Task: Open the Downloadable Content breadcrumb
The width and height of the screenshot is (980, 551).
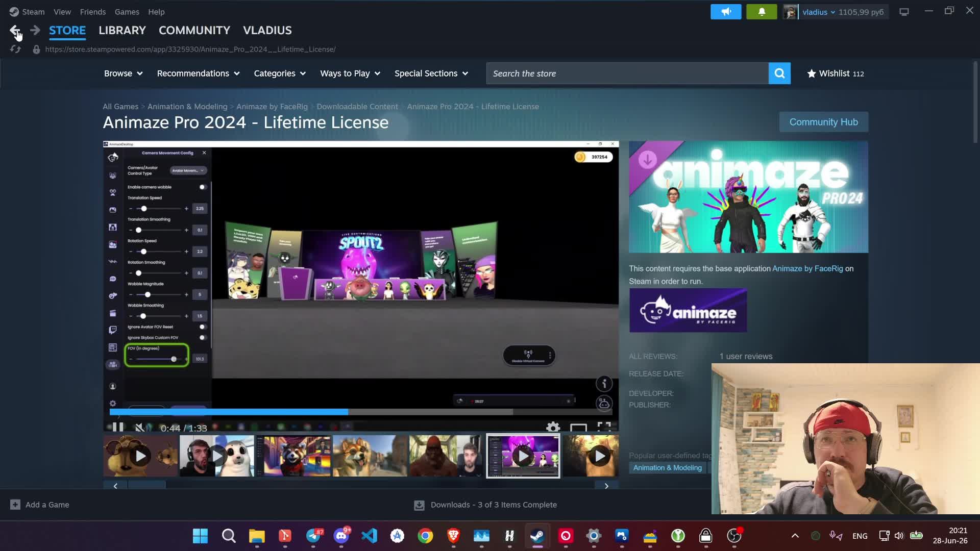Action: click(x=357, y=107)
